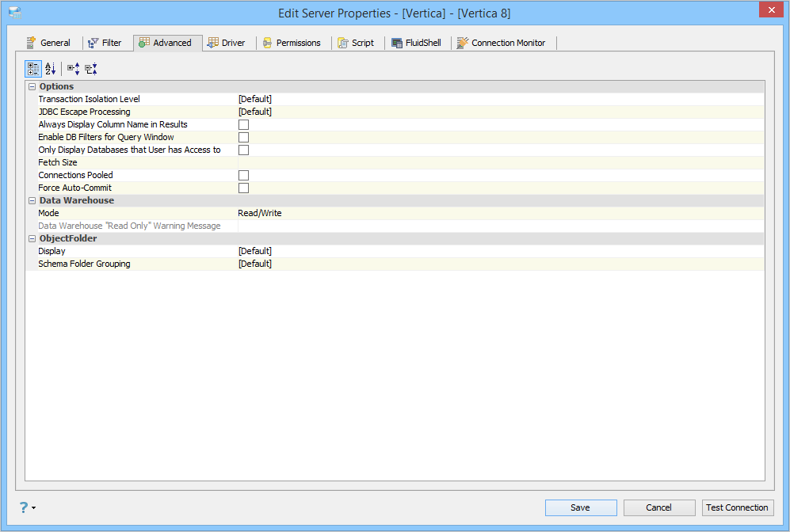Switch to the General tab
The width and height of the screenshot is (790, 532).
pyautogui.click(x=49, y=43)
